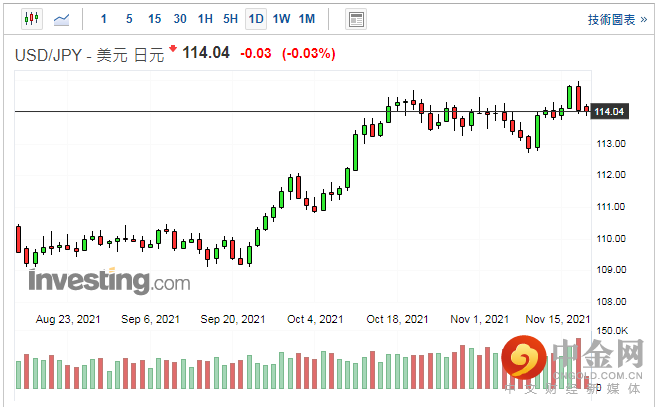The width and height of the screenshot is (658, 407).
Task: Choose the 1M monthly timeframe
Action: click(307, 19)
